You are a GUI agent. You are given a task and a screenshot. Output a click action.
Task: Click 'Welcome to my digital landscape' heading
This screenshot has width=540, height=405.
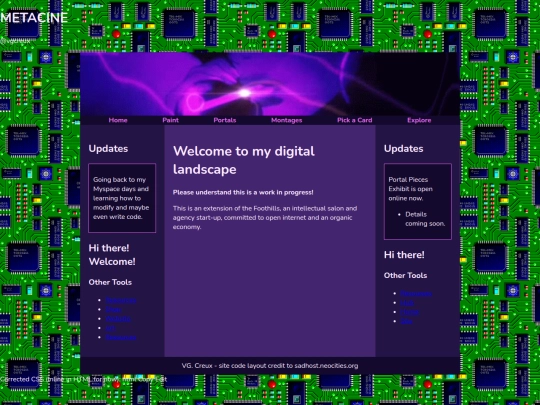pyautogui.click(x=244, y=160)
